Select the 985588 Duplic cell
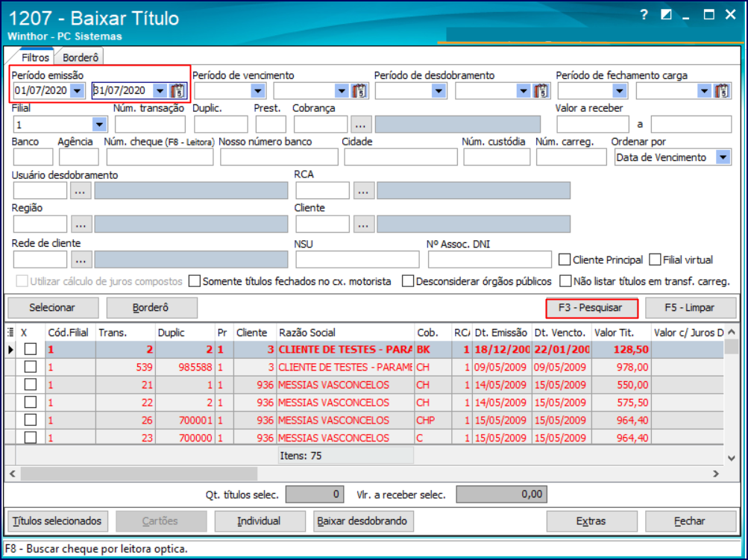This screenshot has width=748, height=560. pos(185,367)
